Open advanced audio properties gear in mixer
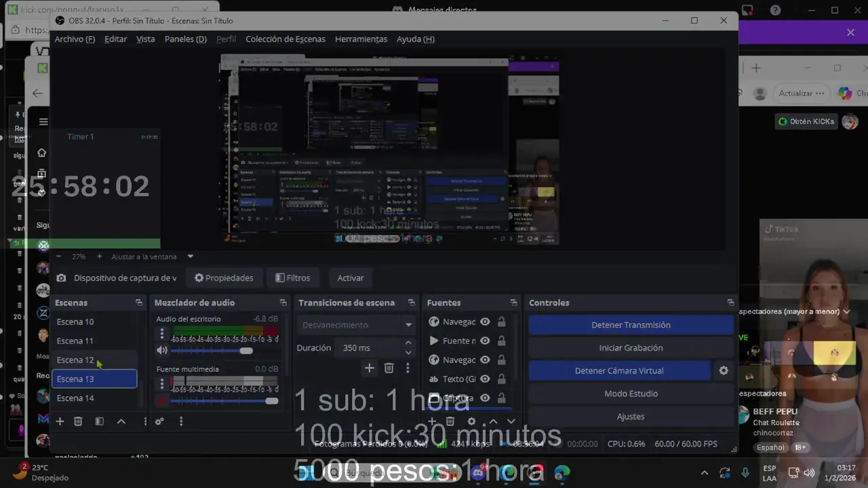 (159, 422)
